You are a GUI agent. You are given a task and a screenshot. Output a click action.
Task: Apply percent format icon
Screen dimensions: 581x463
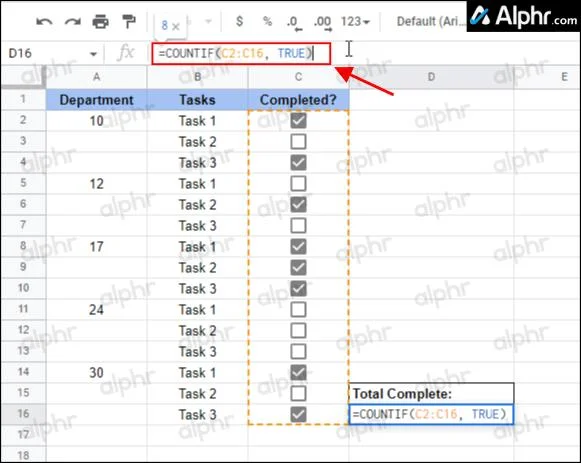point(268,21)
